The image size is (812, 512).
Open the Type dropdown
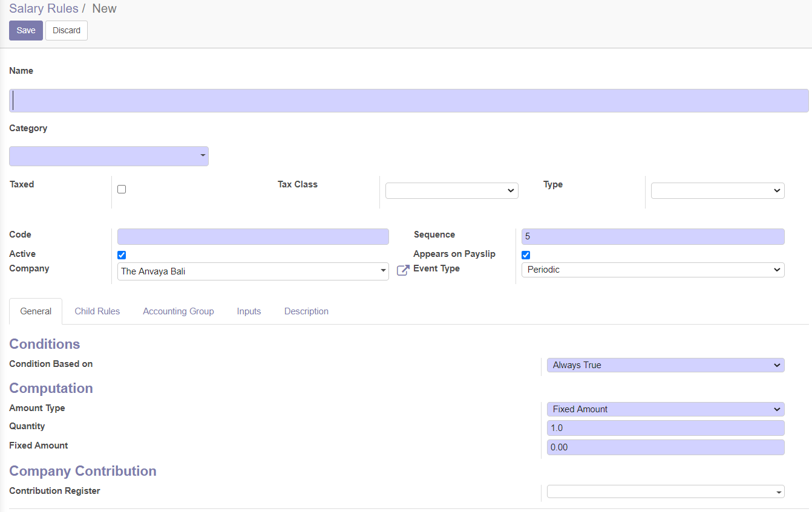click(718, 190)
